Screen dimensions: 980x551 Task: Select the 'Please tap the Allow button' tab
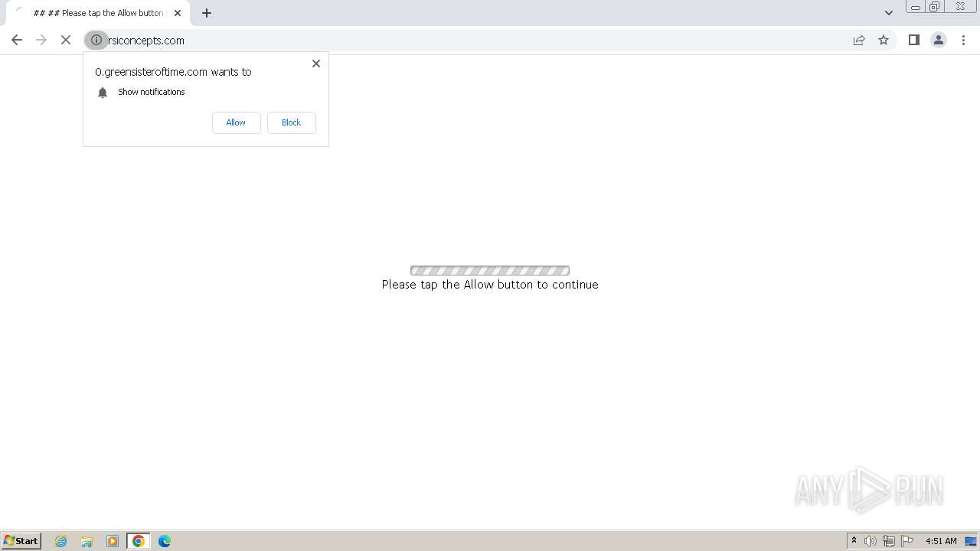[x=96, y=13]
